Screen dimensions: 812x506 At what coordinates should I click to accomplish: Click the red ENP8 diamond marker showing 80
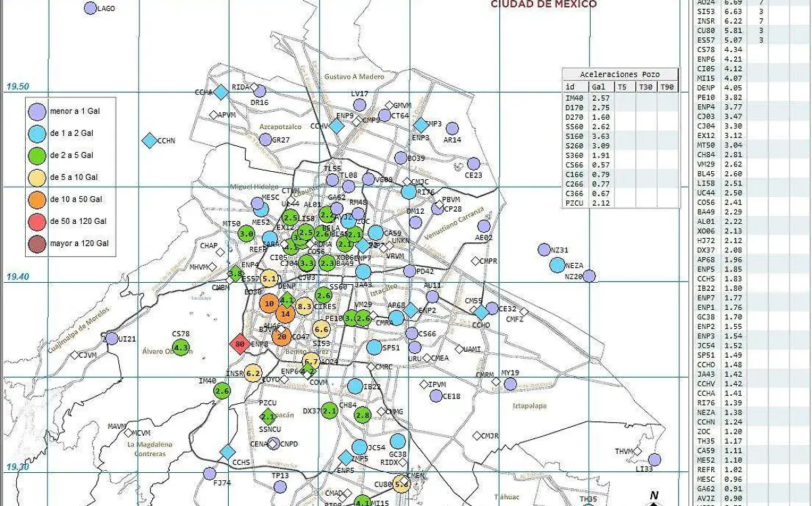tap(239, 344)
